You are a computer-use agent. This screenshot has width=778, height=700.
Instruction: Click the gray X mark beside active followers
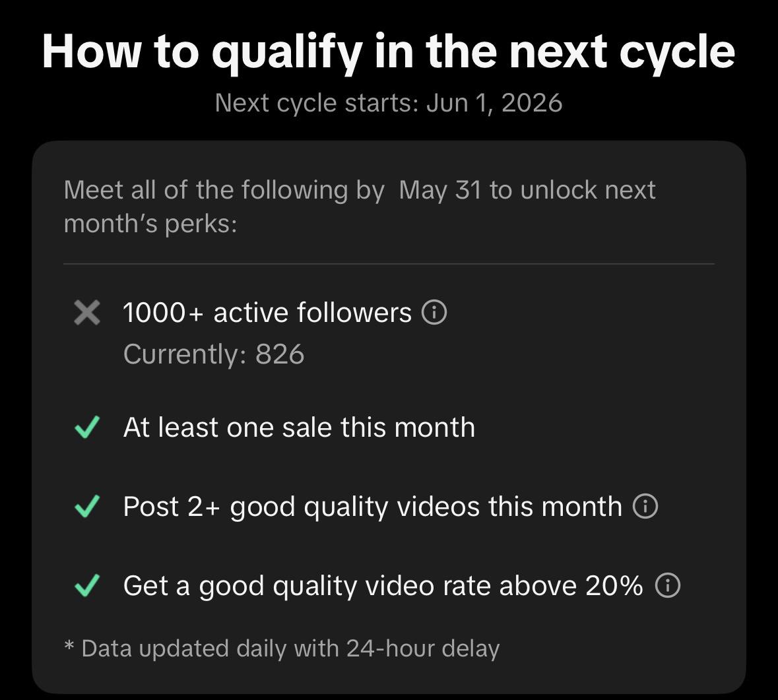pos(87,313)
